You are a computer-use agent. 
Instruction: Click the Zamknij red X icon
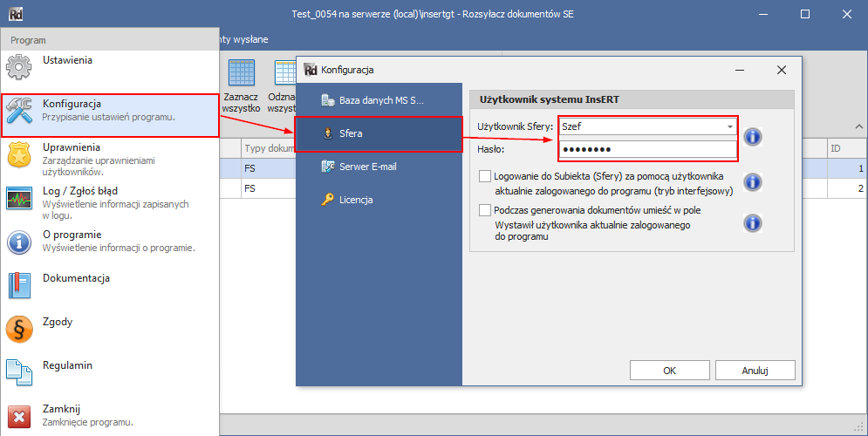19,416
